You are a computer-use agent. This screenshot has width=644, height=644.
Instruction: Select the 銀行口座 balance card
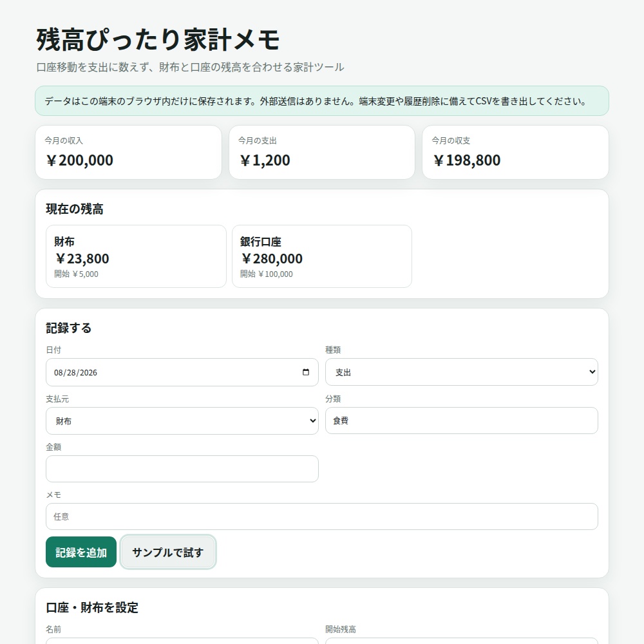point(321,256)
